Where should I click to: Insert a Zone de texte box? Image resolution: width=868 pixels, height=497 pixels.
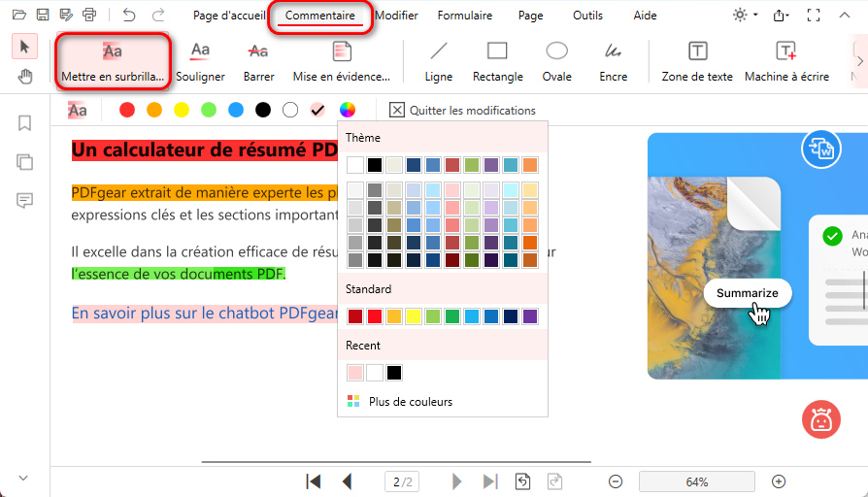tap(697, 61)
